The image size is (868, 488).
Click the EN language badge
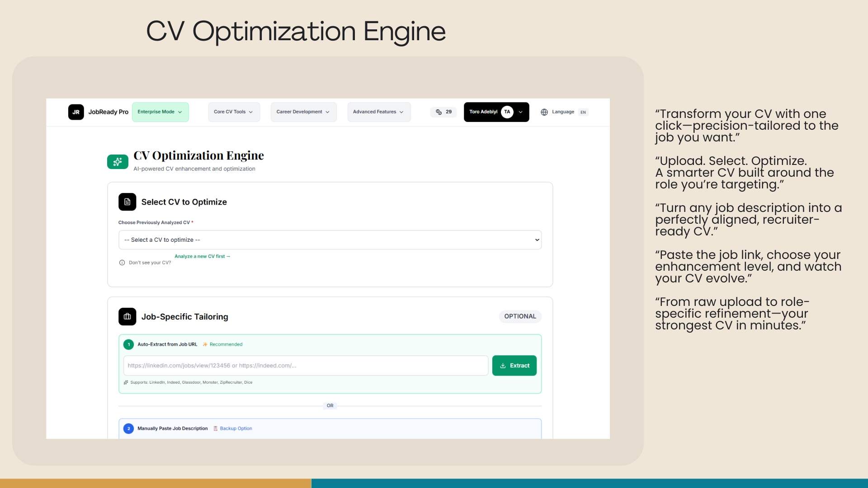point(583,112)
